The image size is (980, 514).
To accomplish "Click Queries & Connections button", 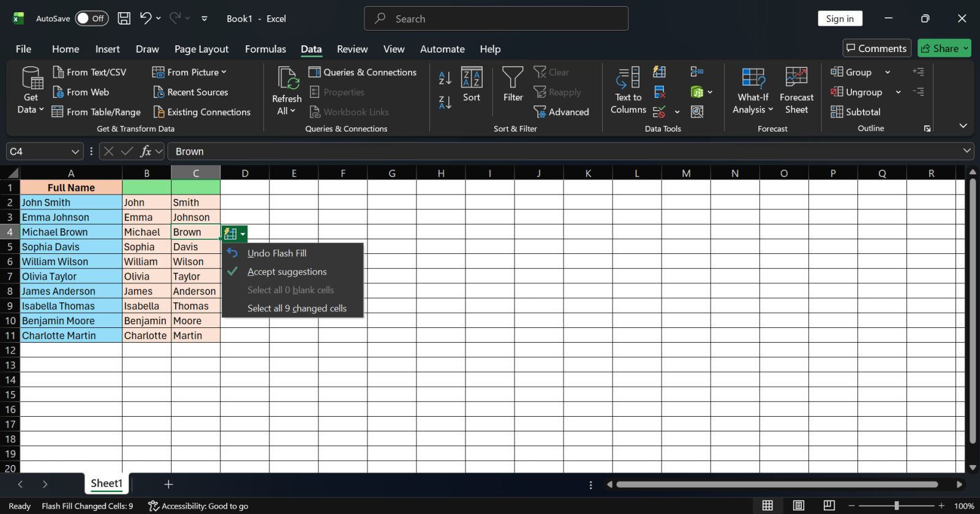I will coord(363,72).
